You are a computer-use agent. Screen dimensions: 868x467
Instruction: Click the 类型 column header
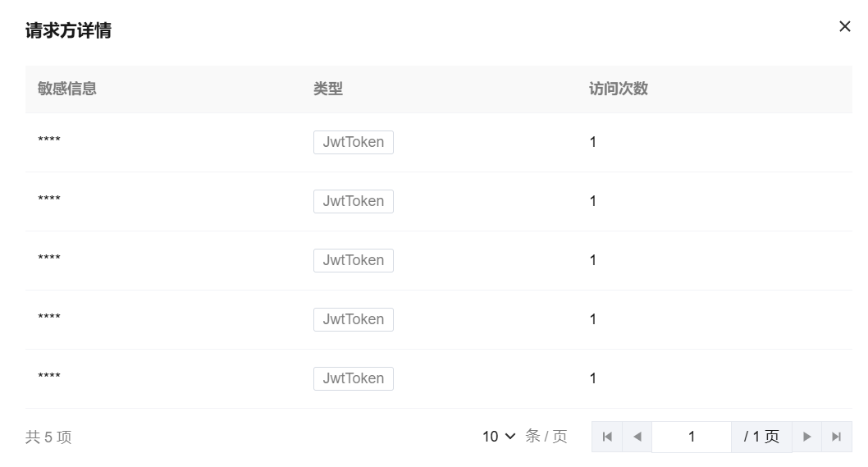point(327,89)
